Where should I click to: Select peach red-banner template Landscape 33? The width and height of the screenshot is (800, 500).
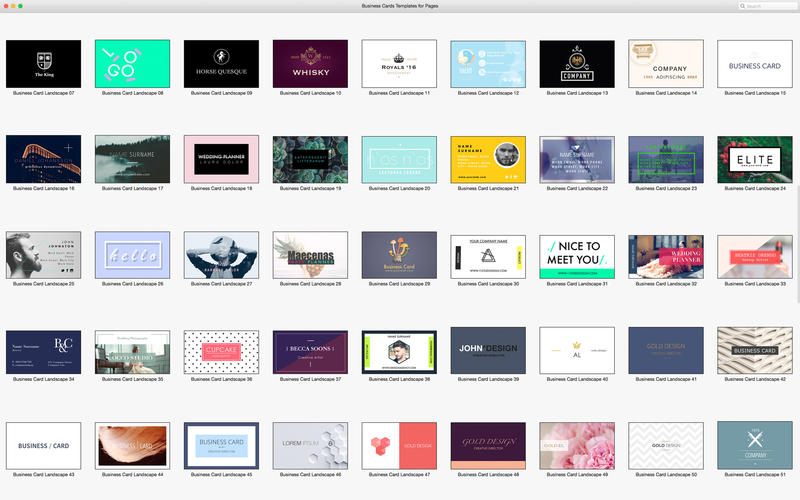[x=755, y=256]
